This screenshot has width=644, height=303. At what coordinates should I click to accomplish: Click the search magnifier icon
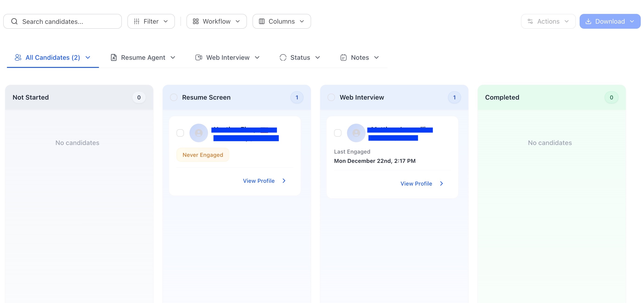point(15,22)
